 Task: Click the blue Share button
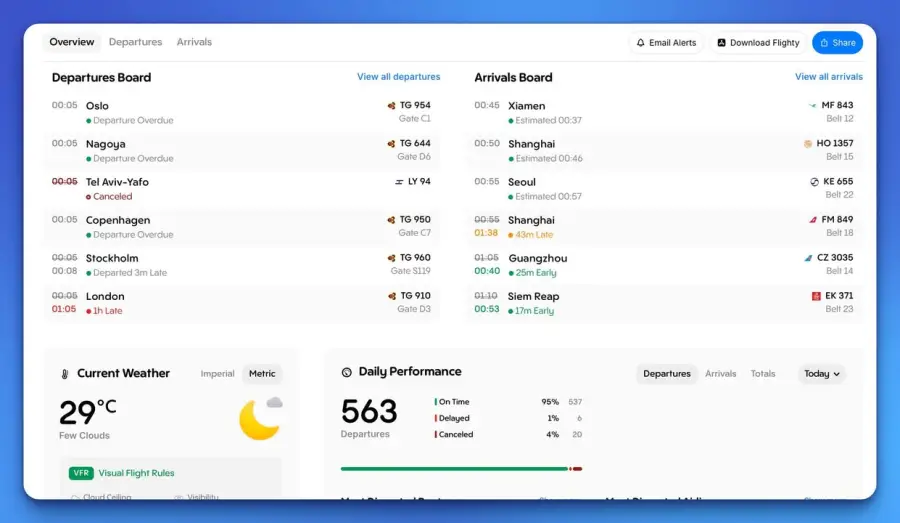837,42
